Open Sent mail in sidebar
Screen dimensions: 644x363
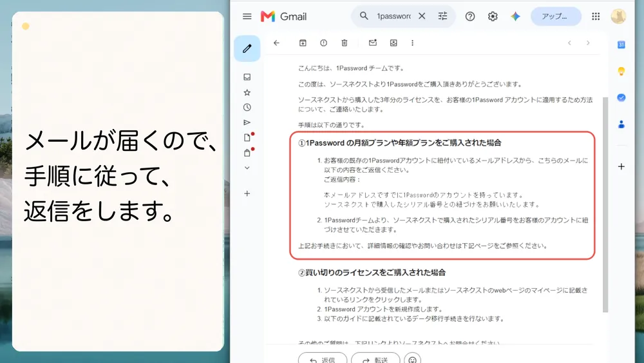(247, 123)
